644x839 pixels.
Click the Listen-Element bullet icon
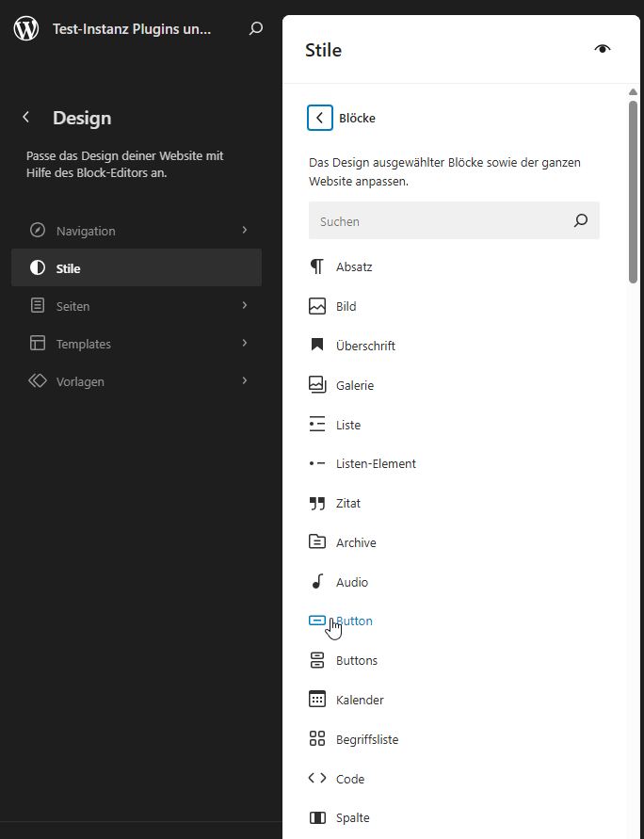(x=317, y=464)
